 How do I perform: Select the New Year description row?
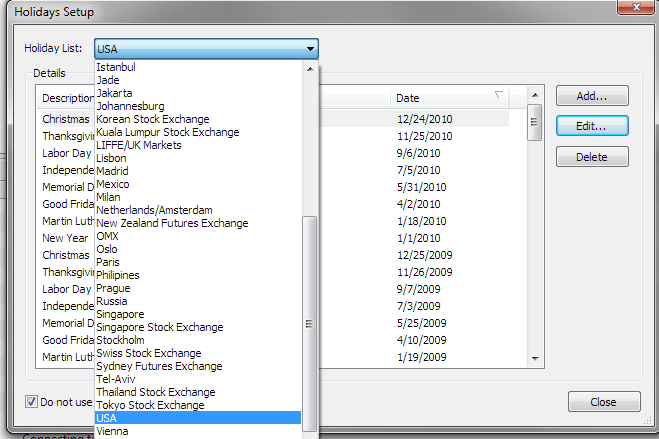coord(65,238)
